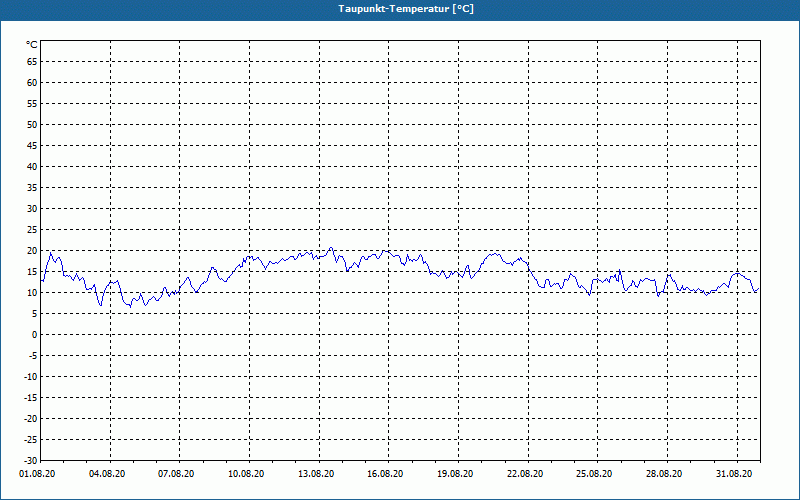Click the 01.08.20 date label

[x=37, y=474]
